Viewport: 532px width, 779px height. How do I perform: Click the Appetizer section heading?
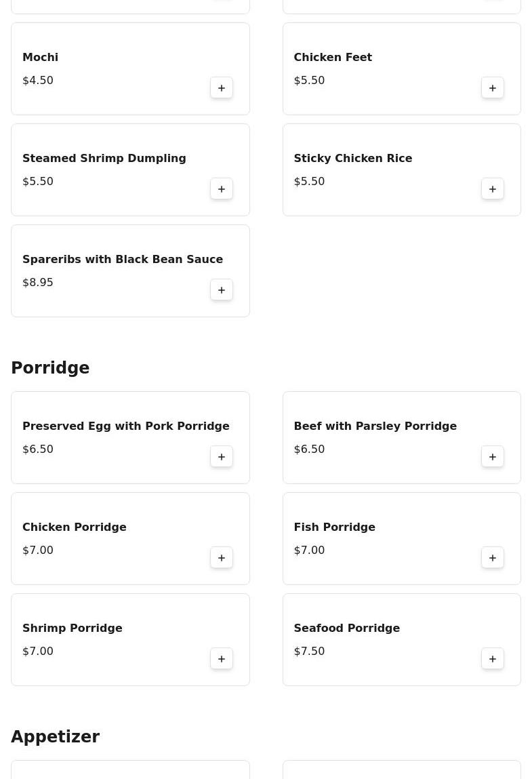point(55,737)
